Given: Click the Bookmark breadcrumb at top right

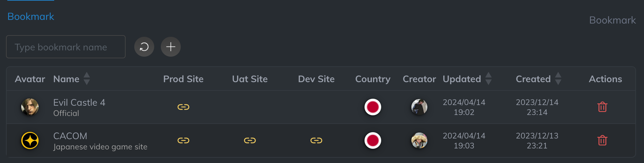Looking at the screenshot, I should click(x=612, y=20).
